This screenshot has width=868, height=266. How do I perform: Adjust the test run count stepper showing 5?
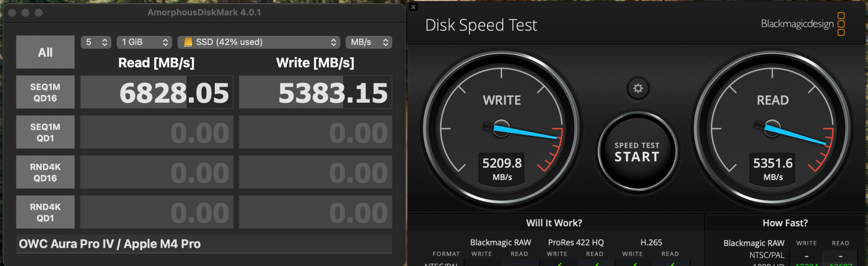pos(96,42)
